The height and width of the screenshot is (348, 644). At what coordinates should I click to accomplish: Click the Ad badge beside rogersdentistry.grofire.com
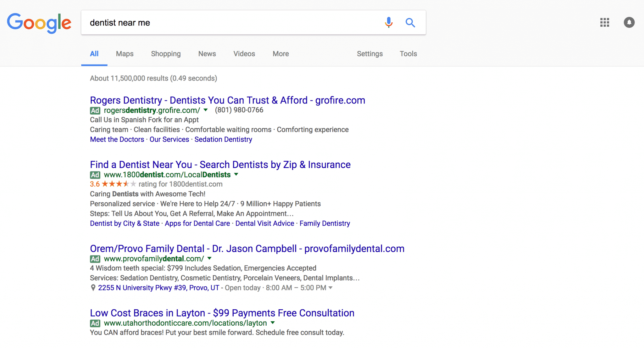tap(95, 110)
